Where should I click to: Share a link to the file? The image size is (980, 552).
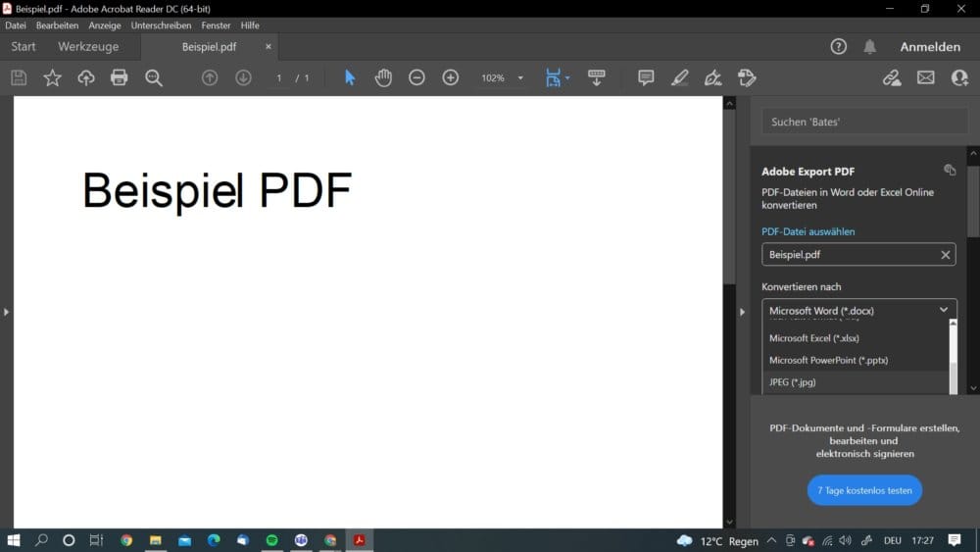(892, 77)
